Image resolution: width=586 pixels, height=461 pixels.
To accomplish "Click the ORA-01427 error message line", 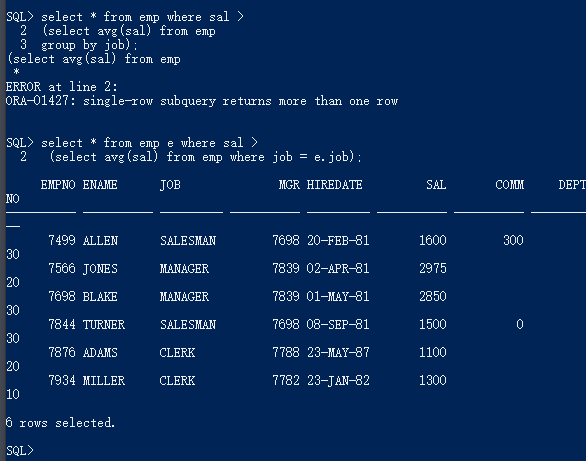I will click(202, 101).
